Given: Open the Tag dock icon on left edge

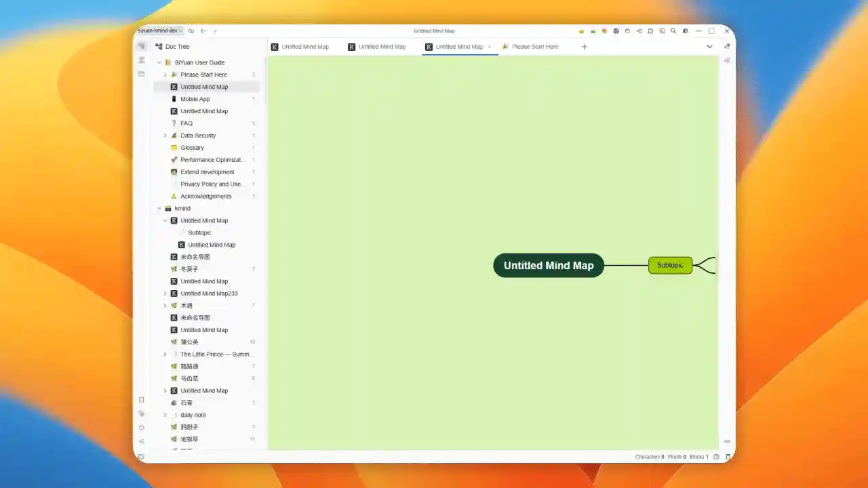Looking at the screenshot, I should [x=142, y=413].
